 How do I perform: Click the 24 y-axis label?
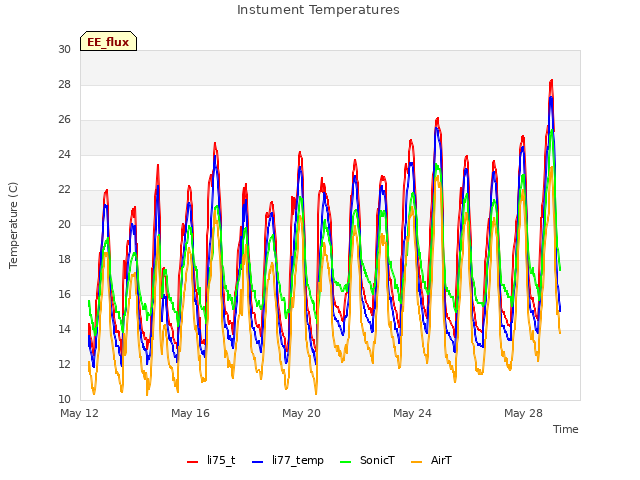point(64,155)
